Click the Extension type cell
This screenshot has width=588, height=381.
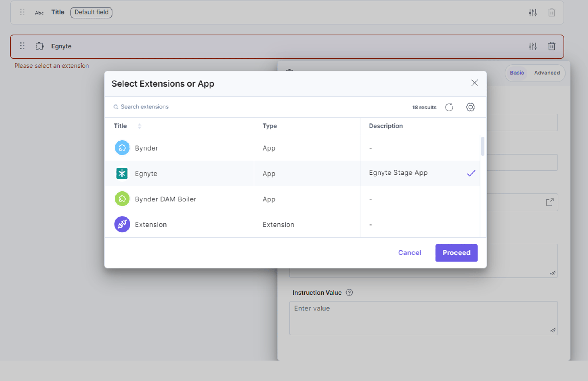[278, 224]
